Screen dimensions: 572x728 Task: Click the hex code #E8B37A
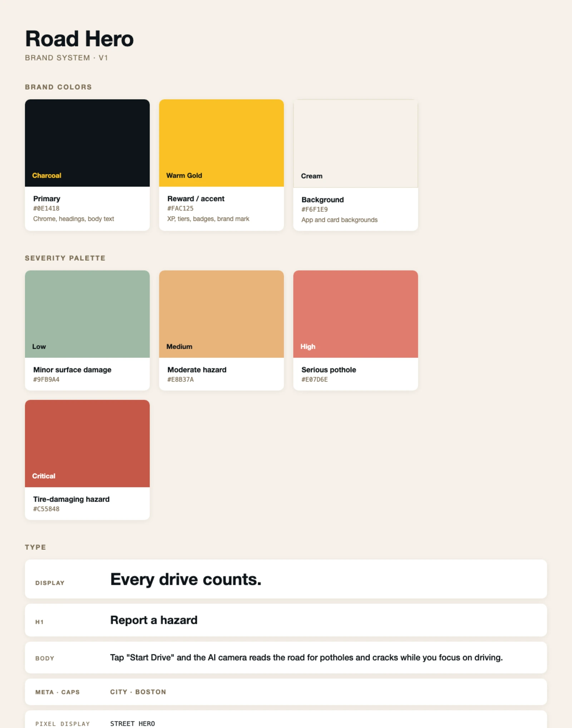[x=181, y=379]
